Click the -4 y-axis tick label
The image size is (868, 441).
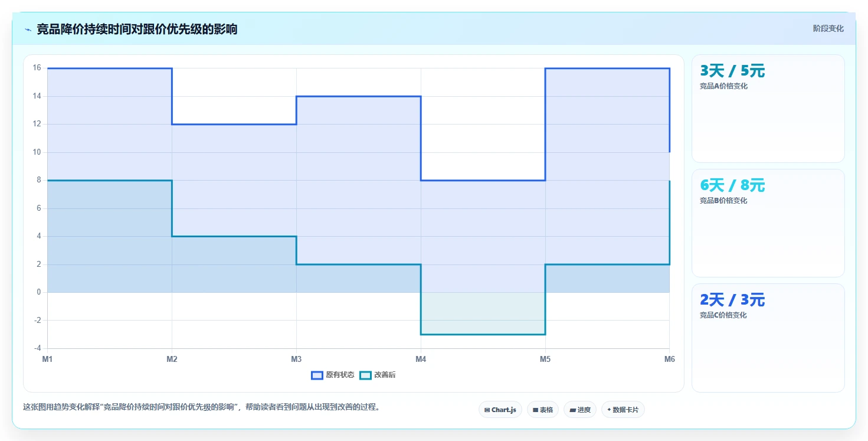point(37,348)
